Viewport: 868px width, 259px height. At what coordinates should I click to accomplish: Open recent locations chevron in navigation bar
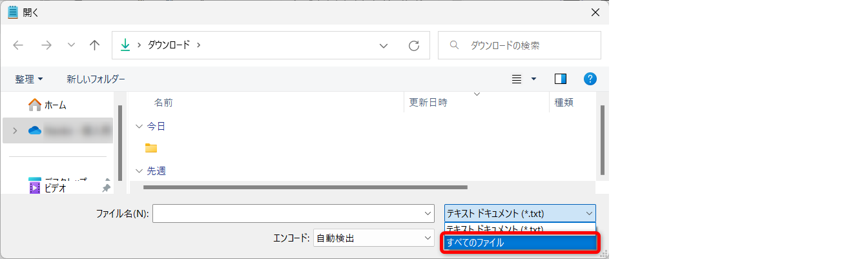[x=72, y=45]
